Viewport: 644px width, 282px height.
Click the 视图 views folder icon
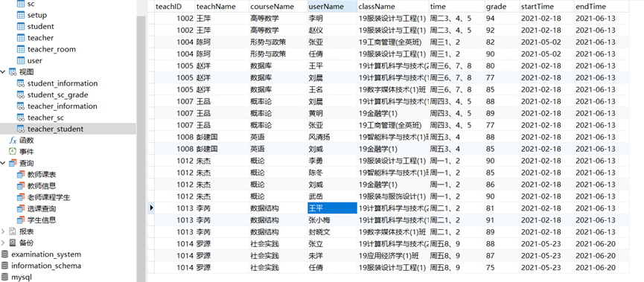[13, 72]
